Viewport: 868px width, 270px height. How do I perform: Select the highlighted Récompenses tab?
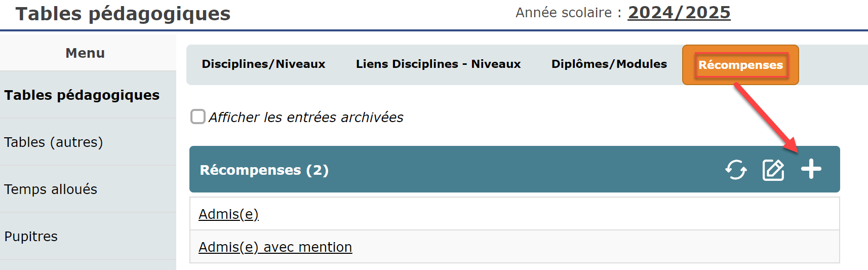pyautogui.click(x=740, y=65)
